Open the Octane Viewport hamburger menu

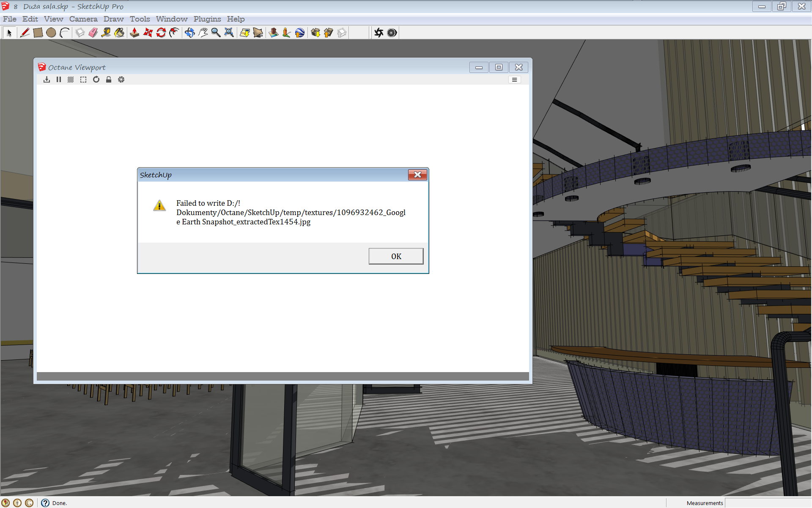[x=514, y=80]
